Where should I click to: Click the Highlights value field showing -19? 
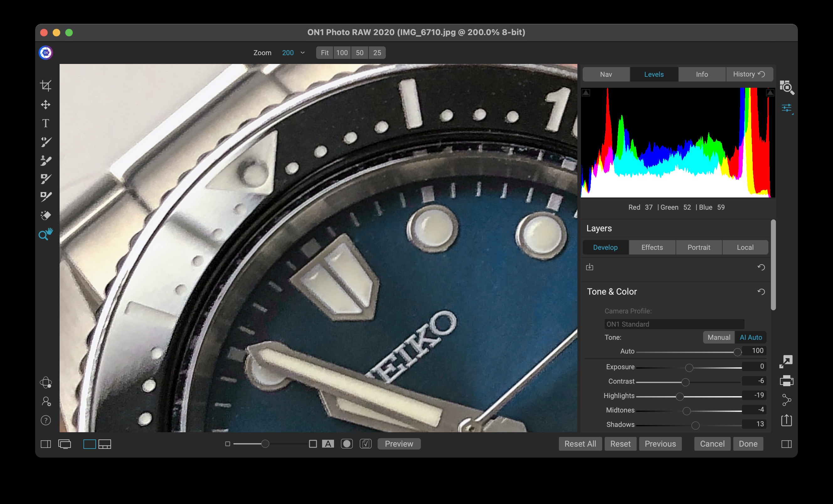754,395
